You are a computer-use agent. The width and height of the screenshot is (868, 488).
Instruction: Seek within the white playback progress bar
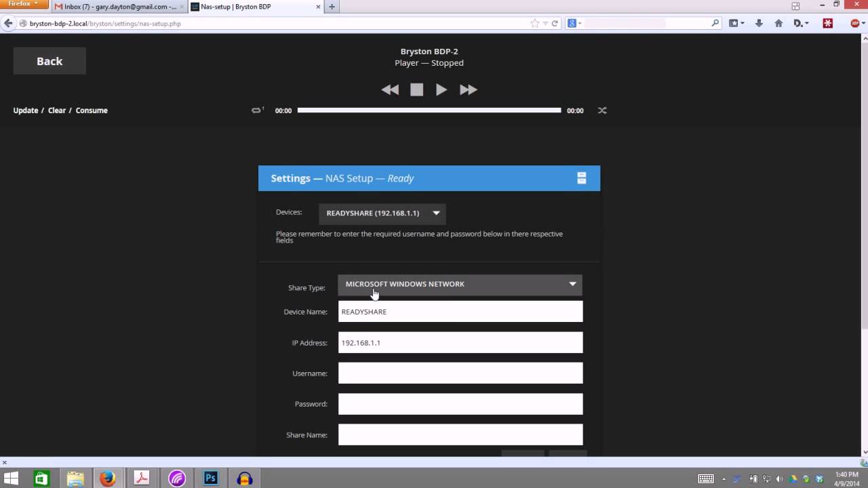[x=429, y=110]
